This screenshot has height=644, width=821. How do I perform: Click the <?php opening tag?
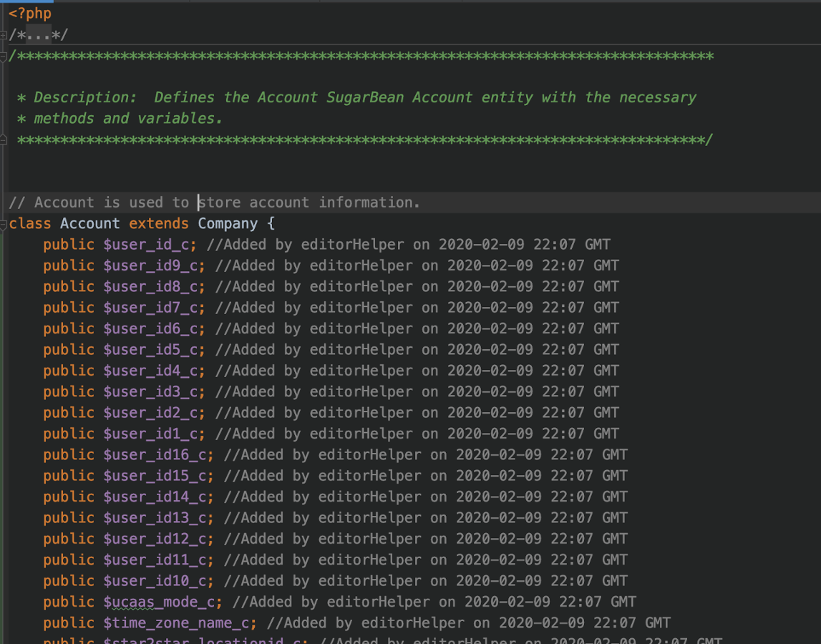coord(30,13)
